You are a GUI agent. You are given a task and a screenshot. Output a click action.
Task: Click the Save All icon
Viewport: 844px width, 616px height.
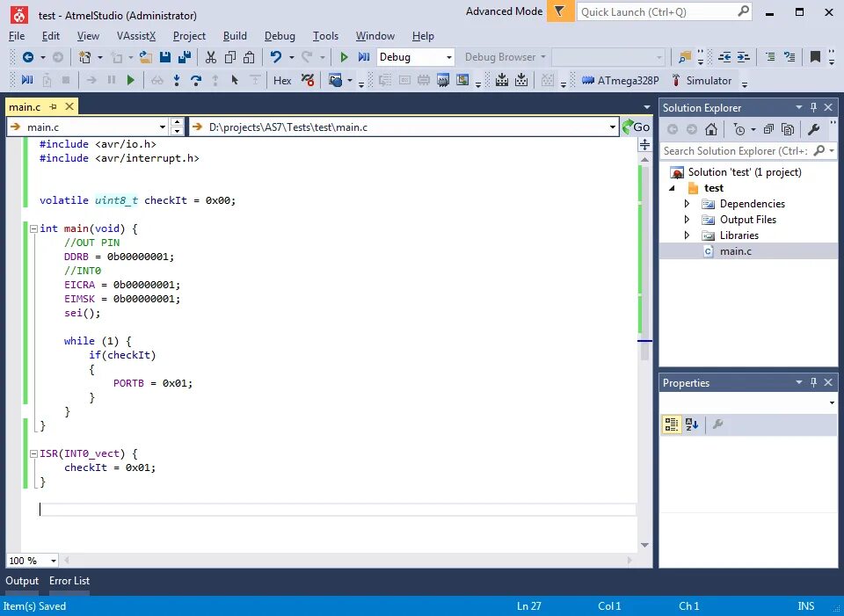coord(185,57)
